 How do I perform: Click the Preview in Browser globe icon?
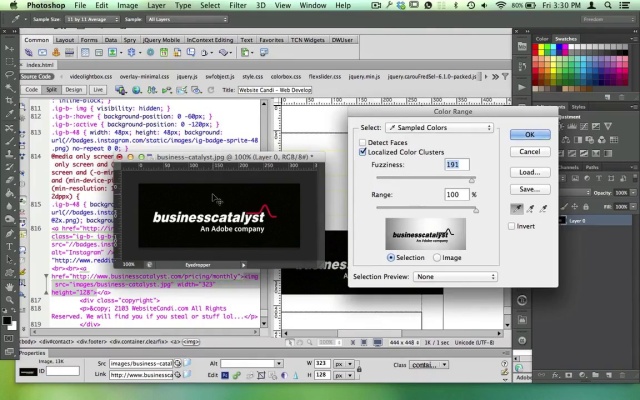pos(136,90)
